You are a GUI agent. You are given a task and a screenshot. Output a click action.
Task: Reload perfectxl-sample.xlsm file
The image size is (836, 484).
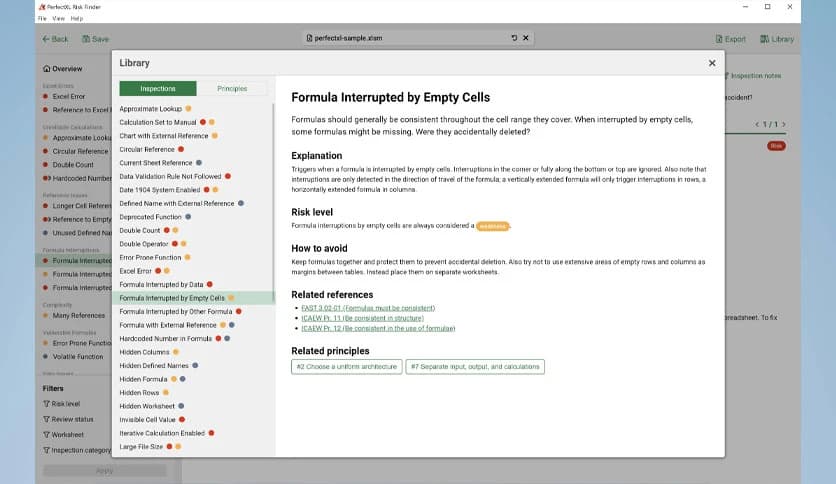[x=514, y=38]
